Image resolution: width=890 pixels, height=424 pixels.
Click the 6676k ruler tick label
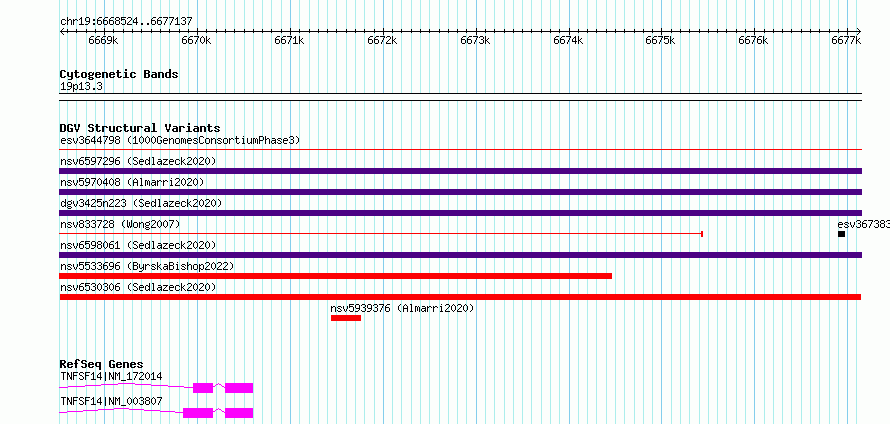click(x=754, y=41)
